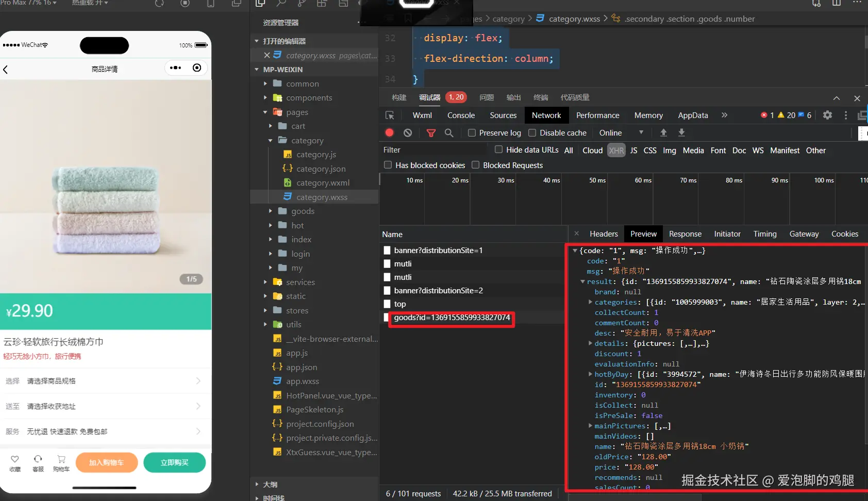Image resolution: width=868 pixels, height=501 pixels.
Task: Click the warning count badge
Action: click(787, 115)
